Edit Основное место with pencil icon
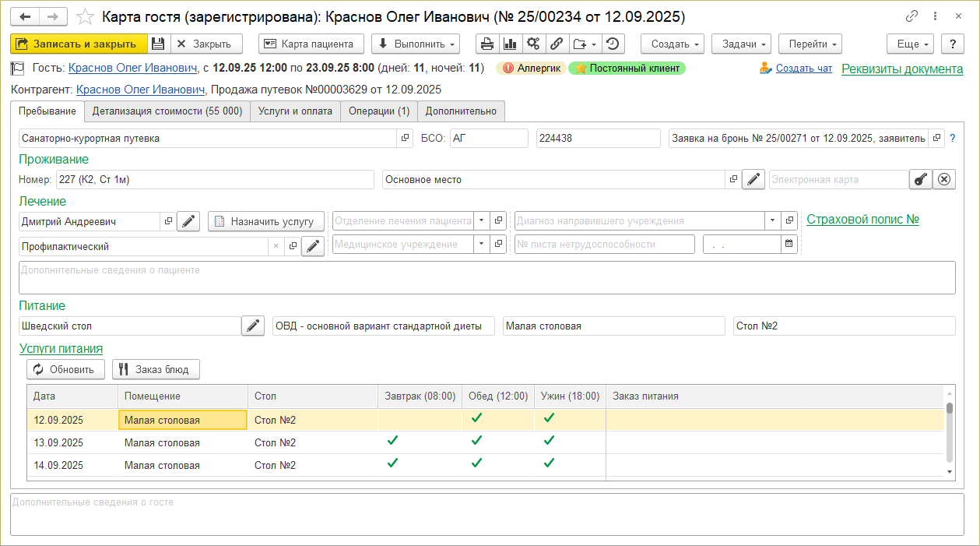 [753, 179]
